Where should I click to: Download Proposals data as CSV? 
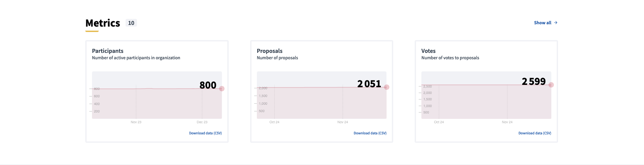point(370,133)
